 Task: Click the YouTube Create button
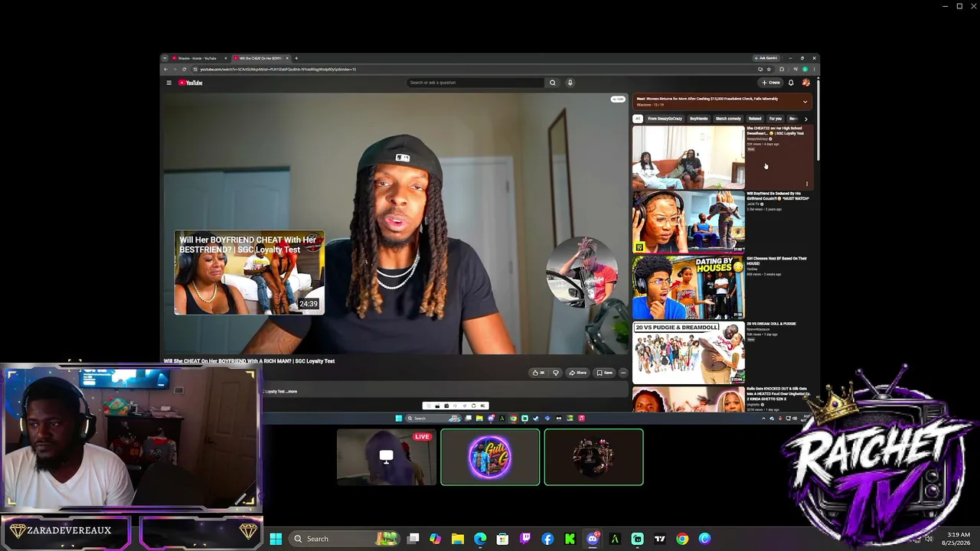[770, 83]
